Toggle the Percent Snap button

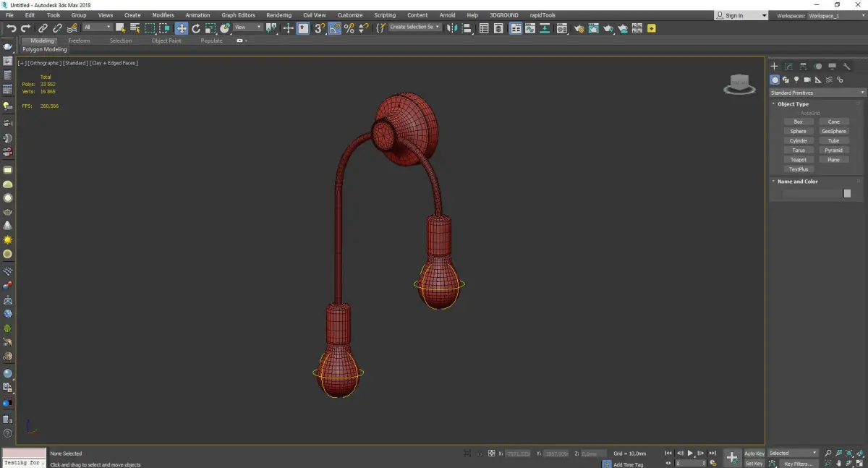point(349,28)
